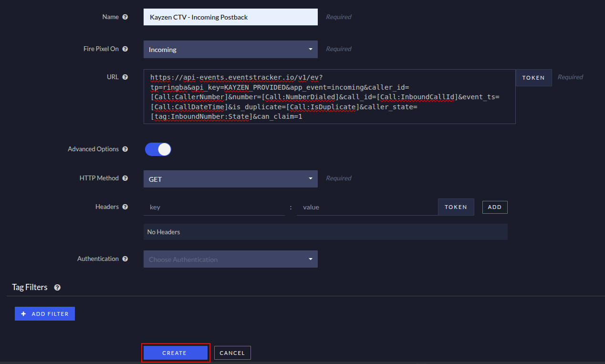The height and width of the screenshot is (364, 605).
Task: Click the 'Required' text beside HTTP Method
Action: click(338, 178)
